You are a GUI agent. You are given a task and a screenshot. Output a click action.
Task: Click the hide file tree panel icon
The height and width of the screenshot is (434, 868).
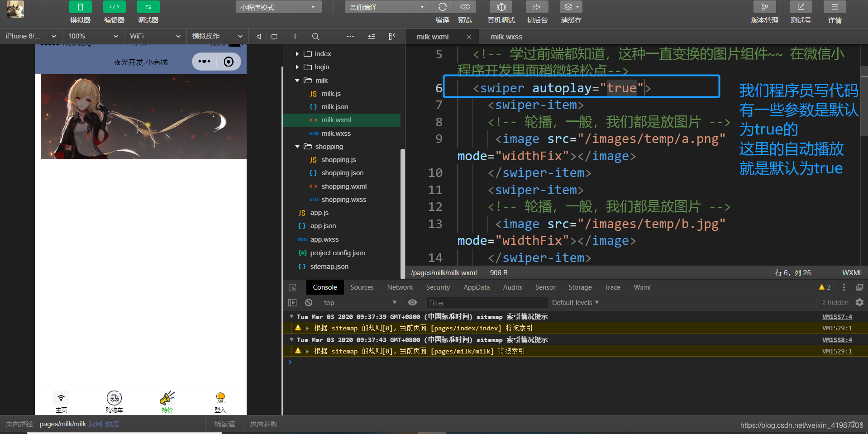tap(392, 36)
